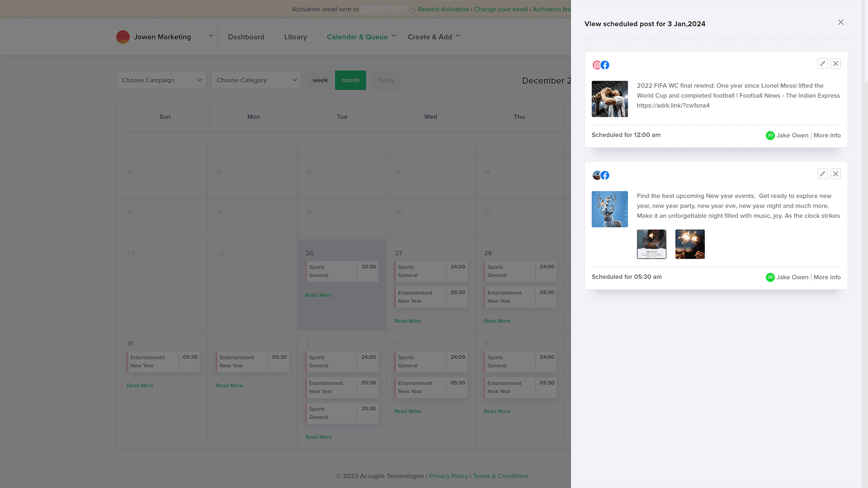Click Read More under December 31
Image resolution: width=868 pixels, height=488 pixels.
tap(140, 385)
